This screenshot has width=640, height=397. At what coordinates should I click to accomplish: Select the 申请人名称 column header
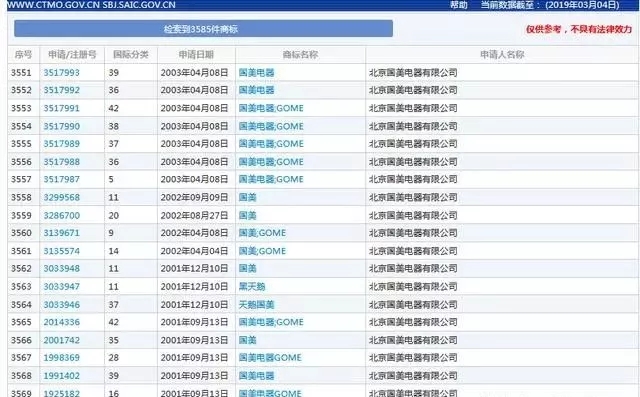502,55
